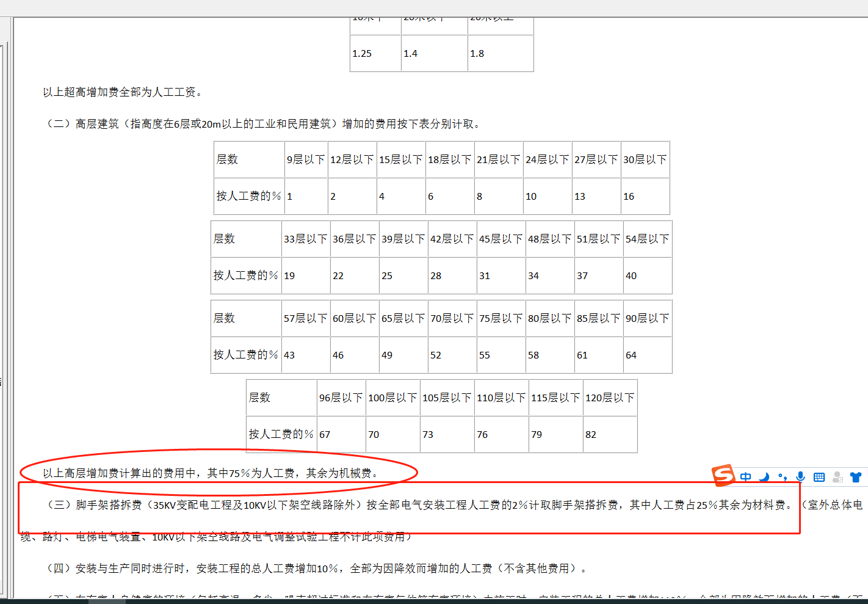Image resolution: width=868 pixels, height=604 pixels.
Task: Click value 40 under 54层以下
Action: tap(648, 275)
